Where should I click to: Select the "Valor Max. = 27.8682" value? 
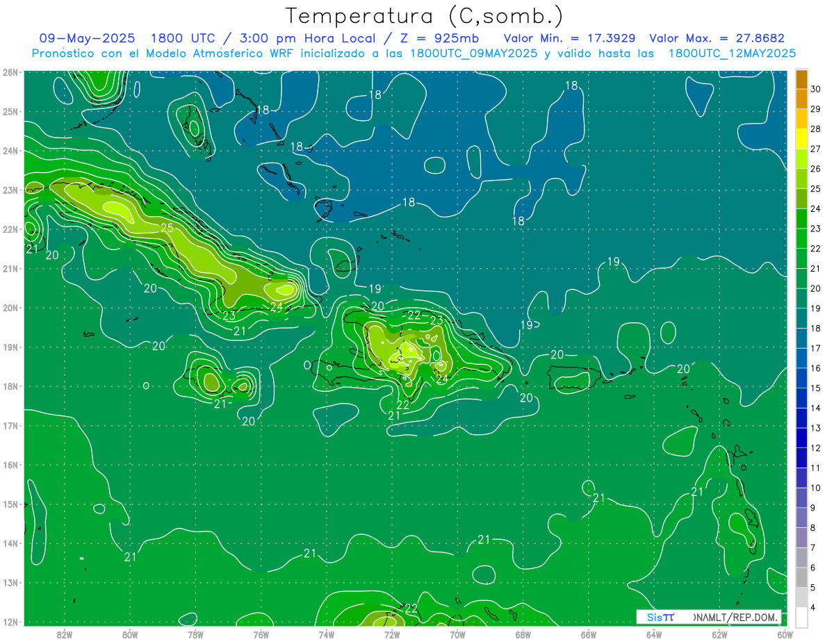(x=717, y=38)
